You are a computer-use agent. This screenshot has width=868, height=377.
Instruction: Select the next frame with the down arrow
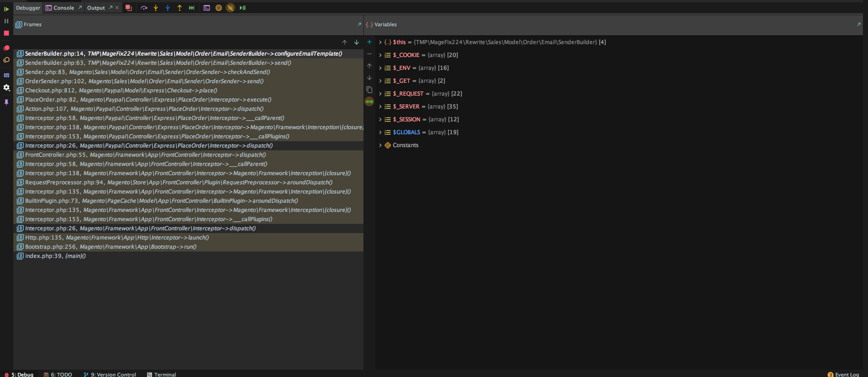pyautogui.click(x=357, y=42)
